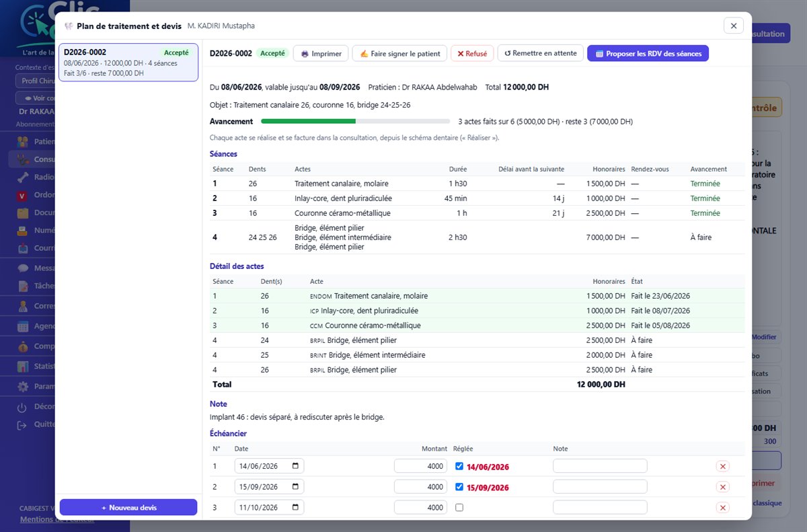Image resolution: width=807 pixels, height=532 pixels.
Task: Select quote D2026-0002 in the list
Action: tap(128, 63)
